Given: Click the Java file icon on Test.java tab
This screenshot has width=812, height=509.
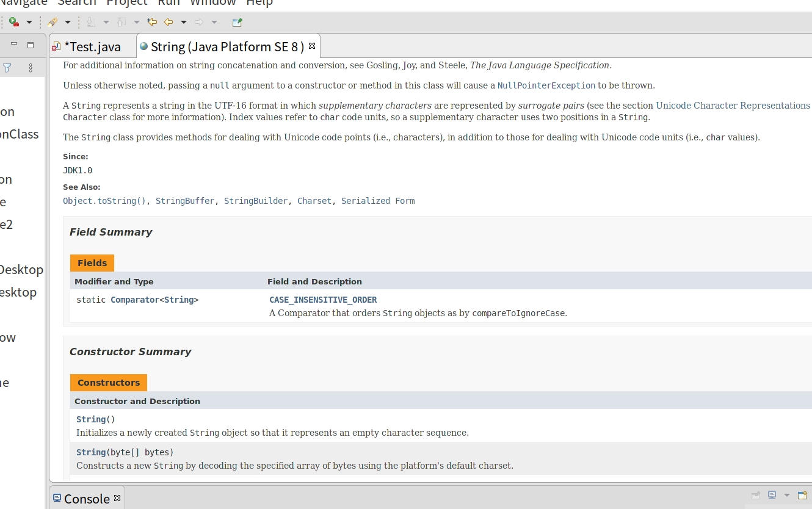Looking at the screenshot, I should tap(56, 47).
